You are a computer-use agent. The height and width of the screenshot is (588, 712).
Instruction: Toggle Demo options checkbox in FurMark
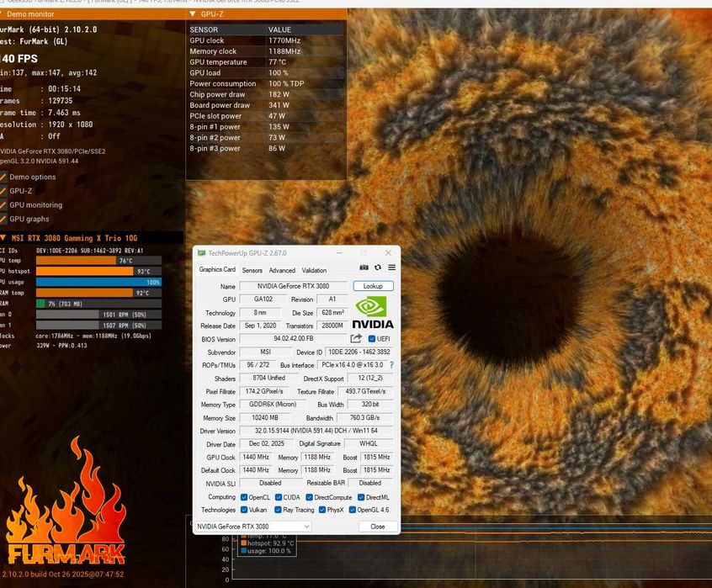pos(3,177)
